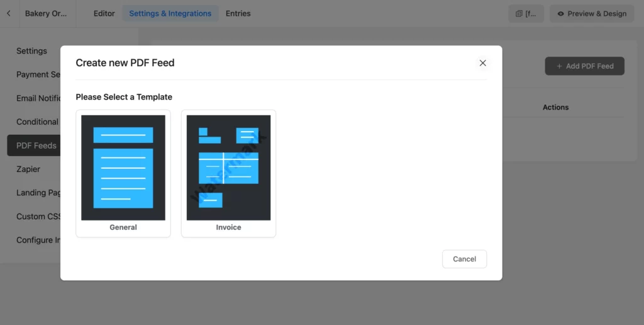The image size is (644, 325).
Task: Open Landing Page in the sidebar
Action: pyautogui.click(x=38, y=193)
